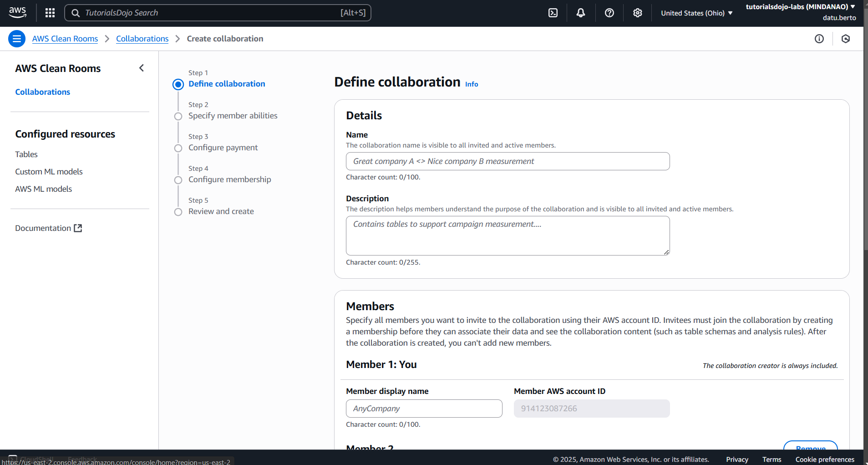Open the United States (Ohio) region dropdown

click(x=697, y=13)
